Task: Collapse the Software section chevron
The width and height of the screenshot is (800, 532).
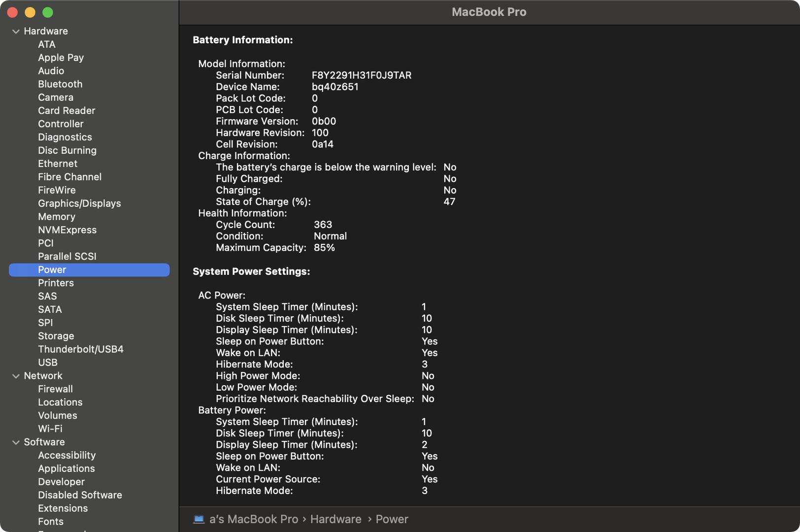Action: (16, 443)
